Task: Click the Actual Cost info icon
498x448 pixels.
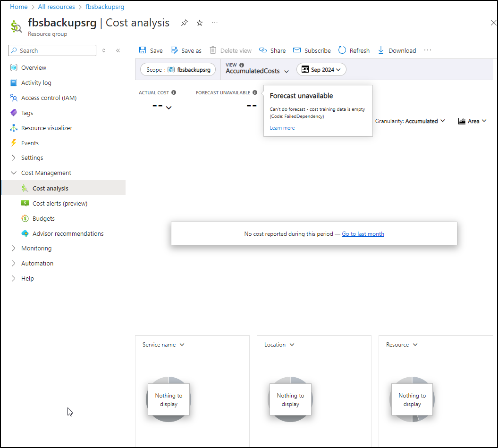Action: pyautogui.click(x=174, y=92)
